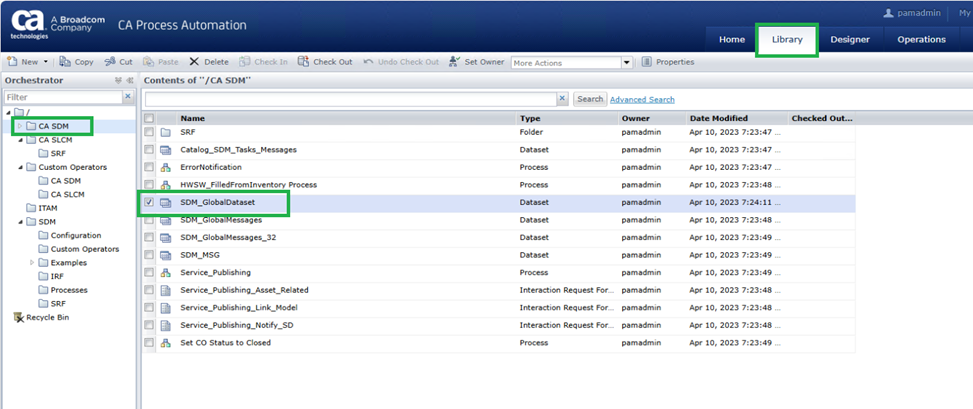Open the More Actions dropdown
This screenshot has width=973, height=409.
tap(627, 62)
